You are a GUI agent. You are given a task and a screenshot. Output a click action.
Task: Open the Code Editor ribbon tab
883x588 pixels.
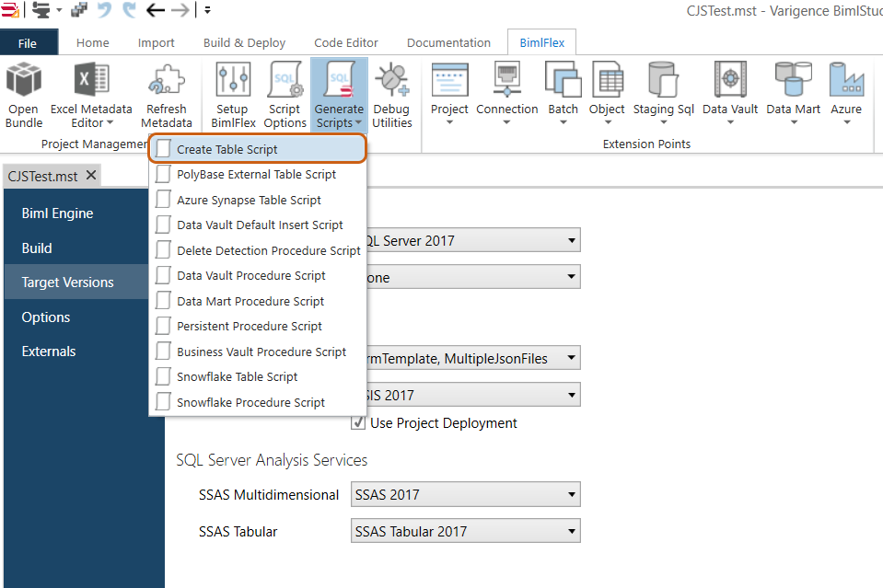tap(346, 42)
